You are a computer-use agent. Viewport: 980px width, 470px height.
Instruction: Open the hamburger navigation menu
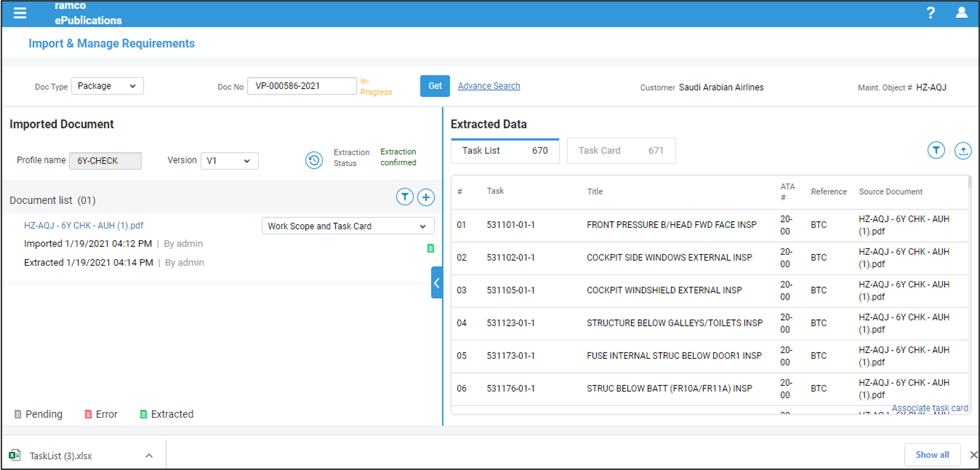(20, 13)
